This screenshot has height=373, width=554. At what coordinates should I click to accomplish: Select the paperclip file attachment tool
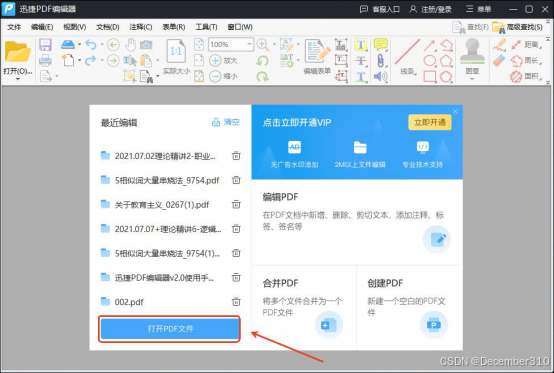tap(381, 60)
